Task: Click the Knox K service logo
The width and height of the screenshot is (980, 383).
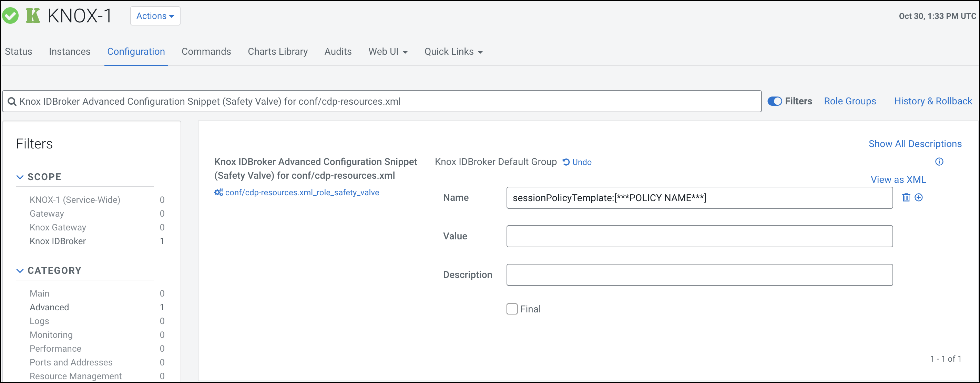Action: click(x=33, y=16)
